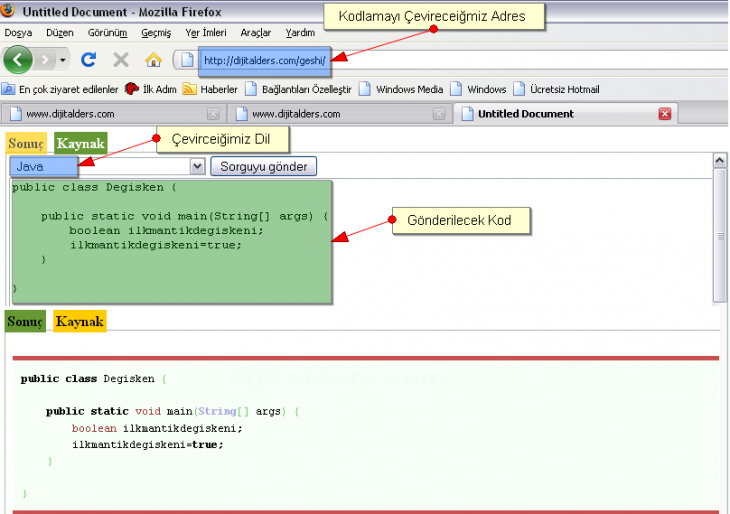This screenshot has height=514, width=730.
Task: Click Bağlantıları Özelleştir bookmark
Action: 298,89
